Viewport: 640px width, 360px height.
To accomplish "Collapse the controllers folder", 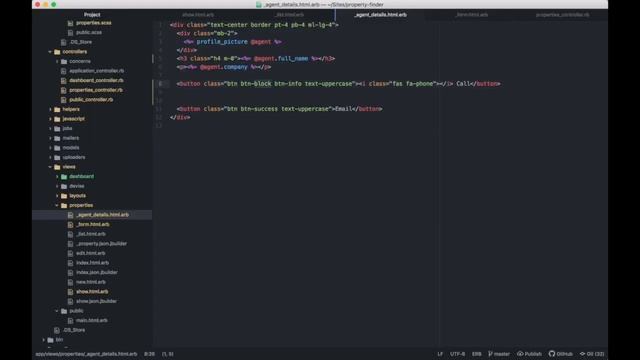I will click(x=50, y=52).
